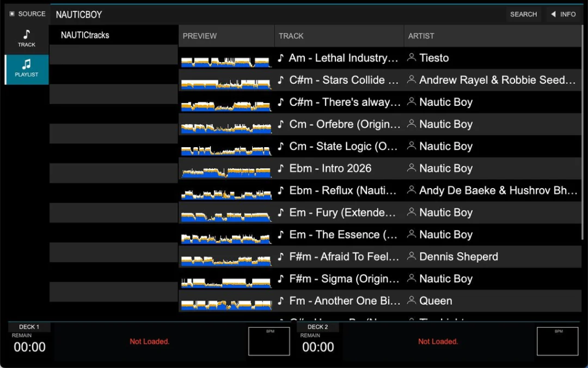Click waveform preview of The Essence

(x=226, y=239)
